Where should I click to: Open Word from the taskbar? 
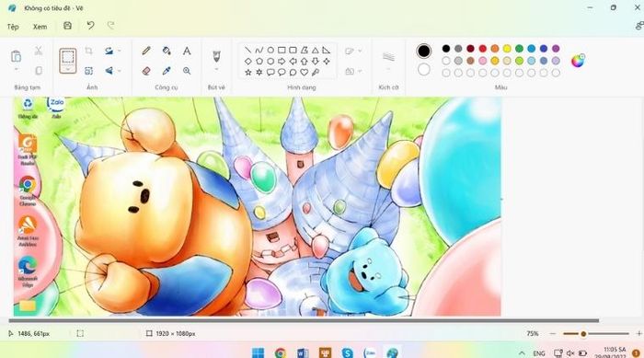[303, 352]
